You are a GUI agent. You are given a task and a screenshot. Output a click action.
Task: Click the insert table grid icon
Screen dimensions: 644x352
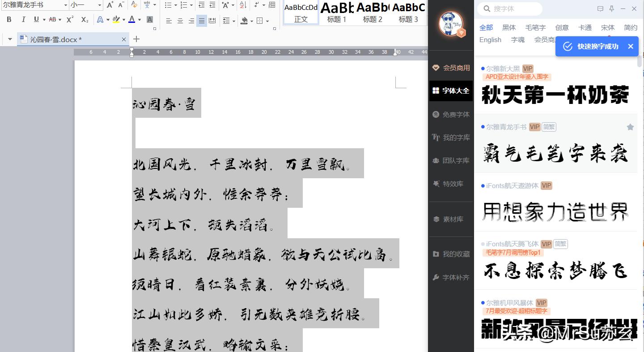pyautogui.click(x=271, y=4)
